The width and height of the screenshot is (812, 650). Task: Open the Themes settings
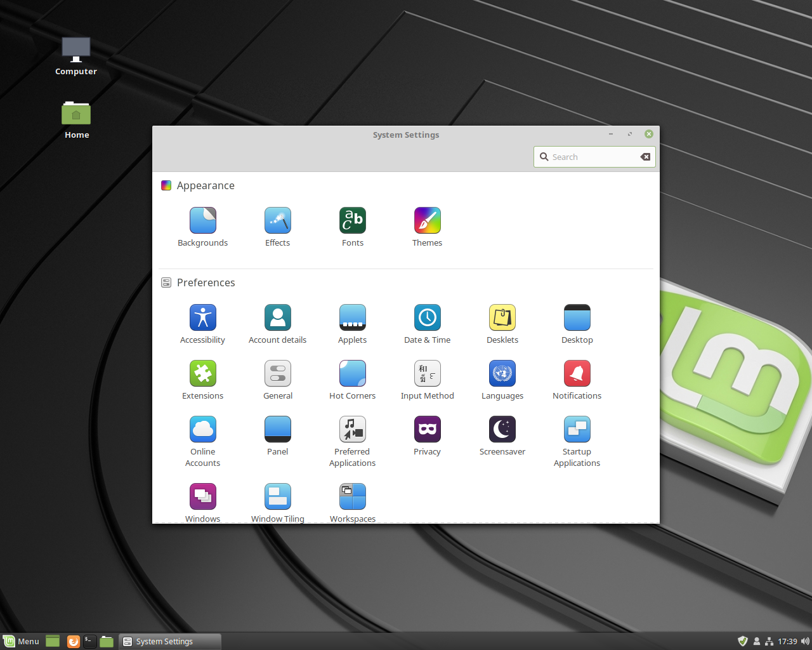428,227
